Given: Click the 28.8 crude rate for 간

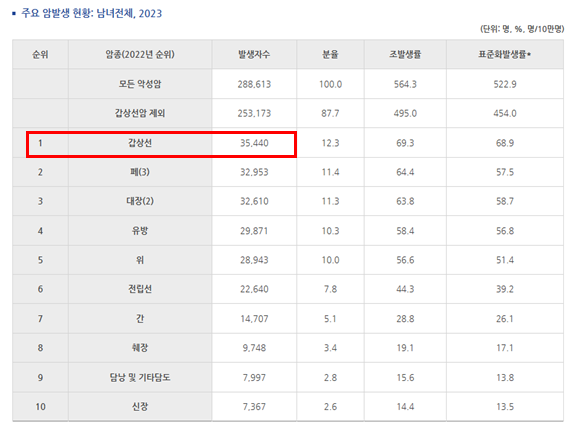Looking at the screenshot, I should [x=405, y=319].
